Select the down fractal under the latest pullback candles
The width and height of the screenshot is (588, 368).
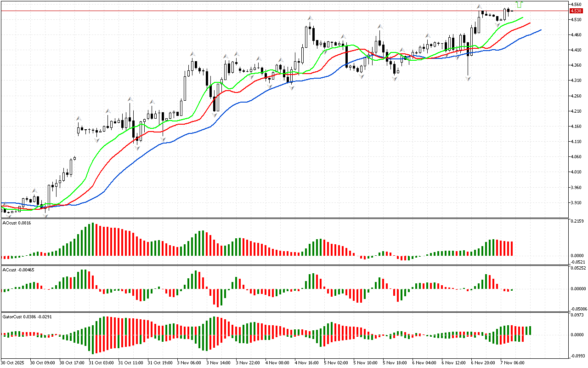tap(498, 24)
